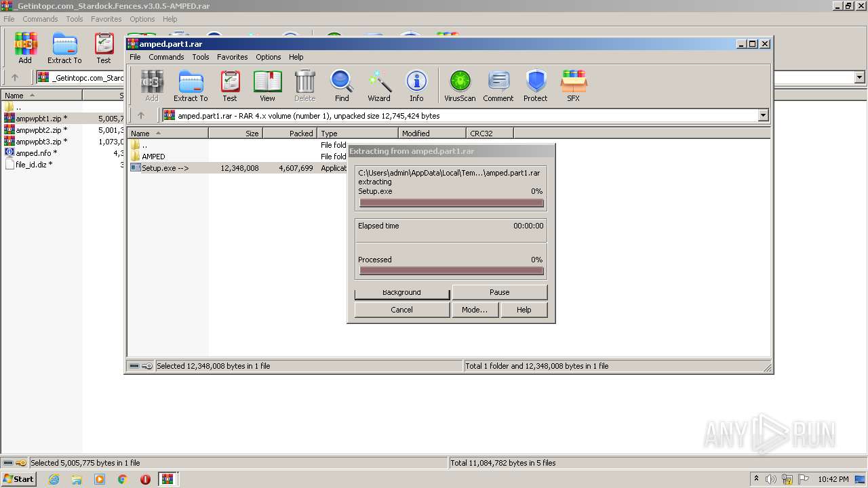Viewport: 868px width, 488px height.
Task: Click WinRAR taskbar button
Action: (x=167, y=479)
